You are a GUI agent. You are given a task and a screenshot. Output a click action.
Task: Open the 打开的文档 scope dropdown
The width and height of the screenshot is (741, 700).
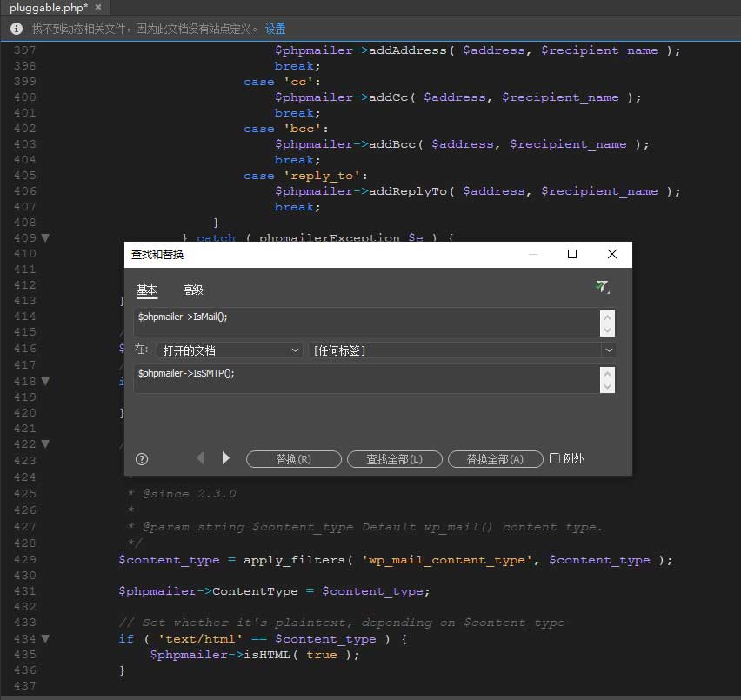[x=230, y=350]
